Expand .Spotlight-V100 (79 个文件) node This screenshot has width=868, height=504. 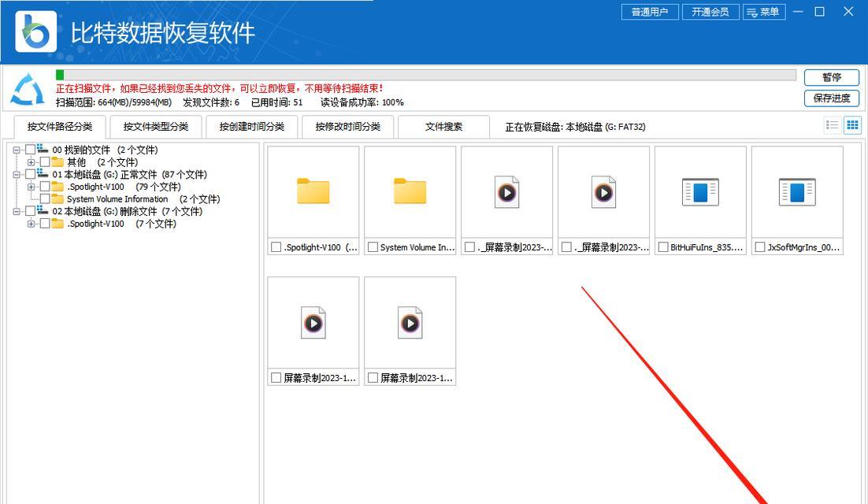(31, 187)
